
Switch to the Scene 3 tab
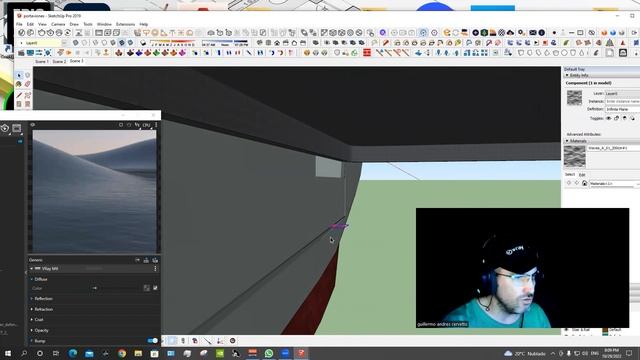click(x=76, y=61)
